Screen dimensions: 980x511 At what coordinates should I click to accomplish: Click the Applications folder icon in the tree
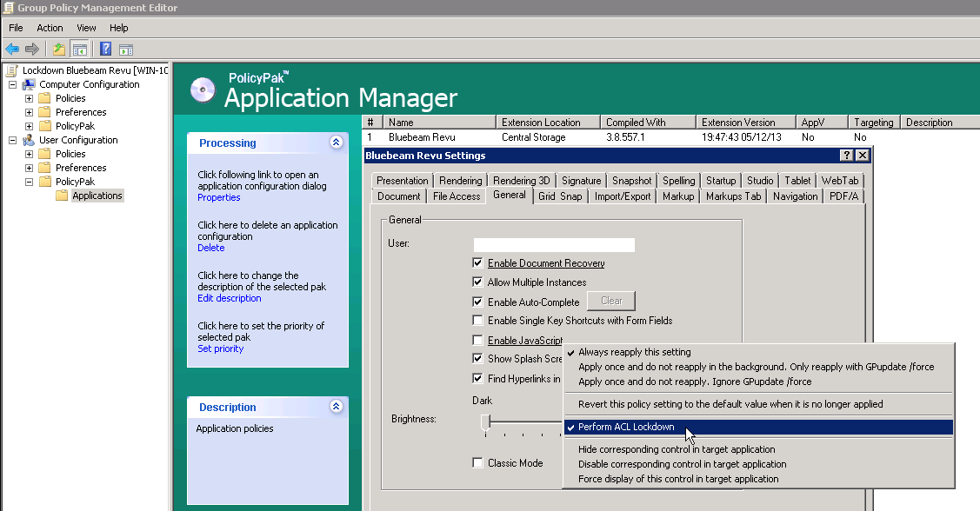(x=61, y=196)
